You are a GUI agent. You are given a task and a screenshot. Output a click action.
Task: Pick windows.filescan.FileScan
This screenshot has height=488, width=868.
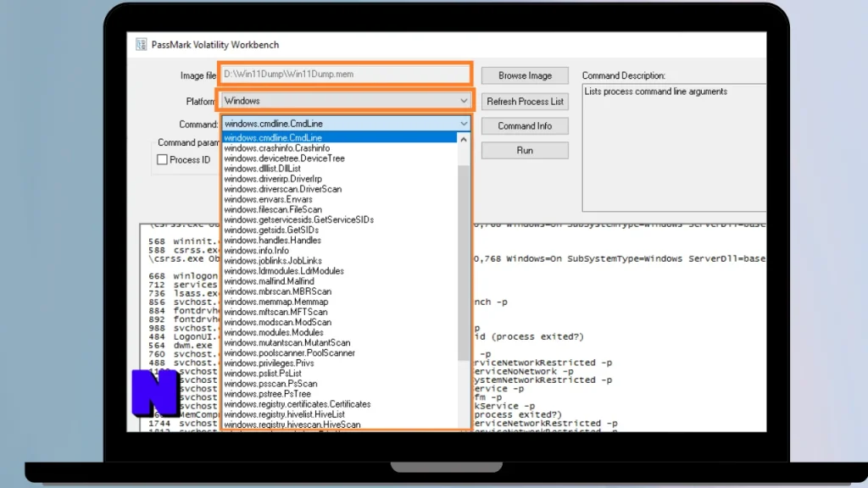coord(340,210)
